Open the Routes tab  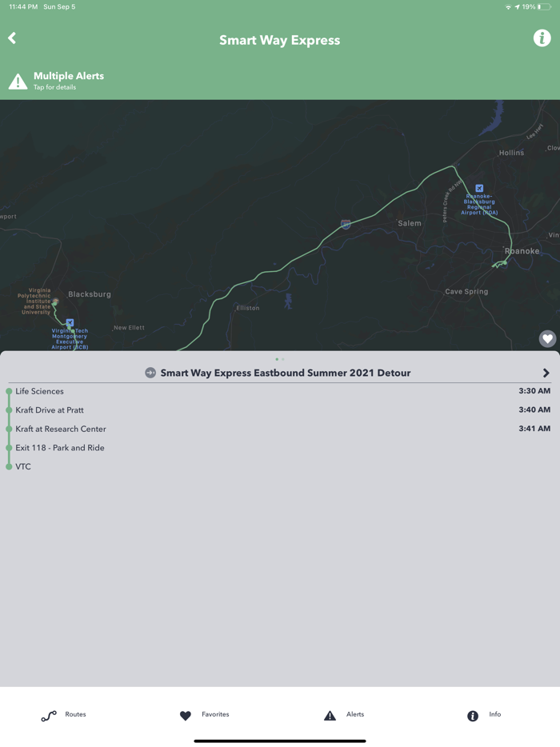63,715
